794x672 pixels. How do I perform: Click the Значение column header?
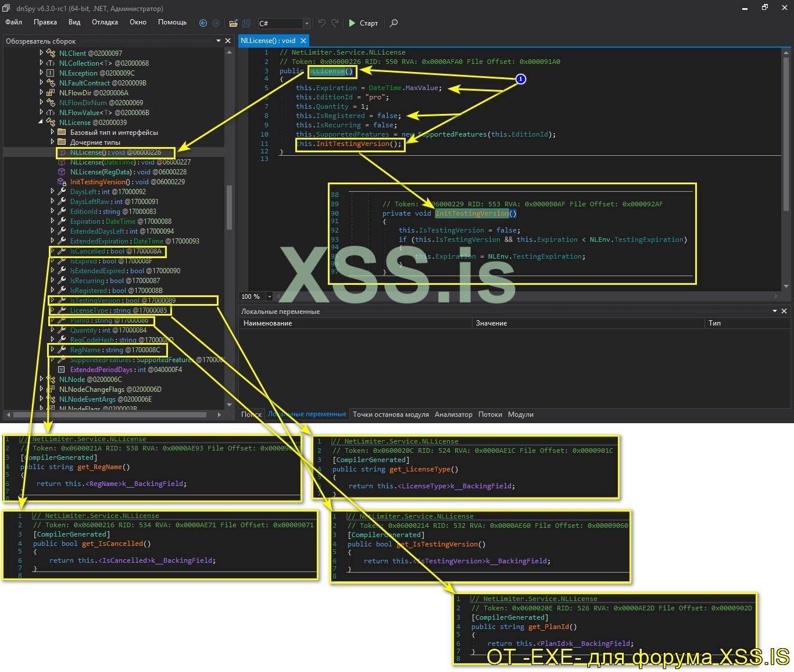click(588, 323)
